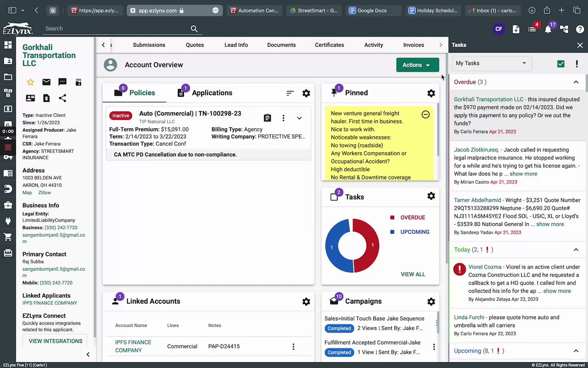588x368 pixels.
Task: Open the briefcase icon in left sidebar
Action: 8,205
